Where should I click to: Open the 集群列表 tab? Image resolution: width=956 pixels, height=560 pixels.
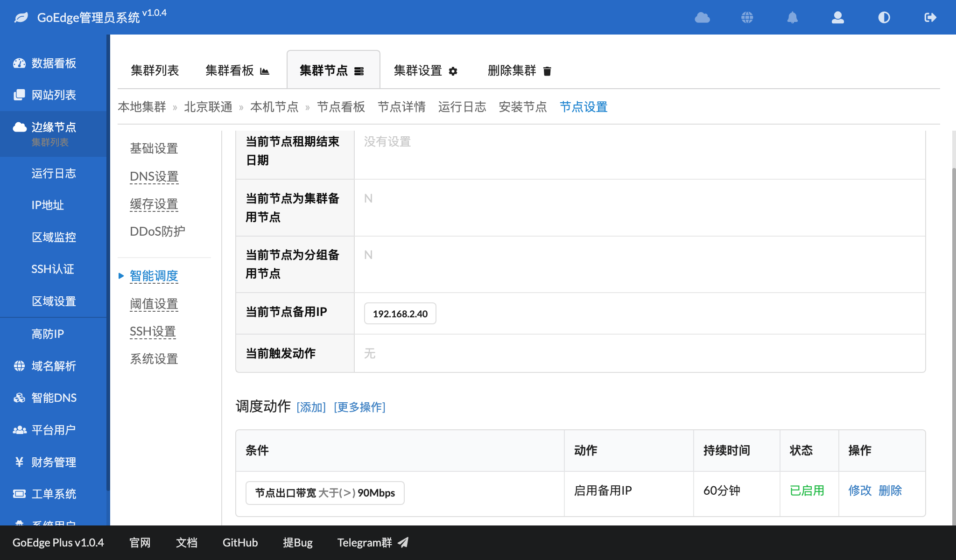pyautogui.click(x=155, y=70)
